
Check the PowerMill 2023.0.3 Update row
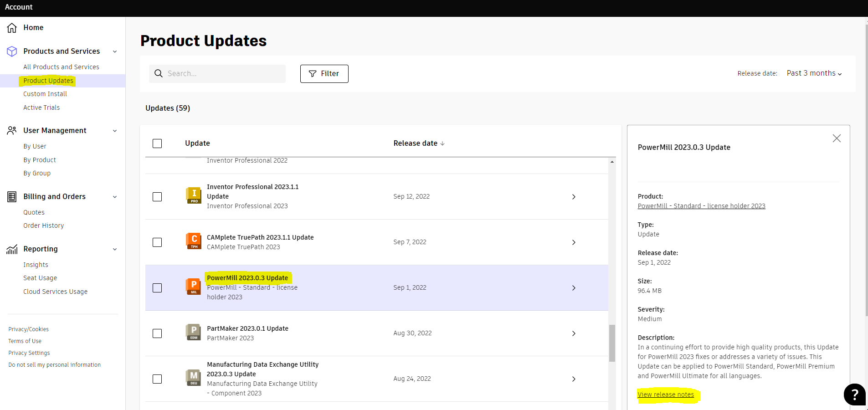pyautogui.click(x=157, y=288)
